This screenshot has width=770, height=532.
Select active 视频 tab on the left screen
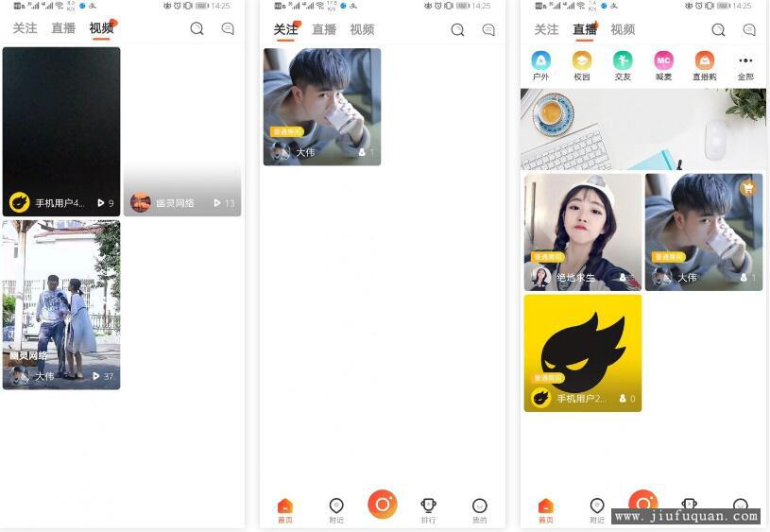(x=101, y=28)
